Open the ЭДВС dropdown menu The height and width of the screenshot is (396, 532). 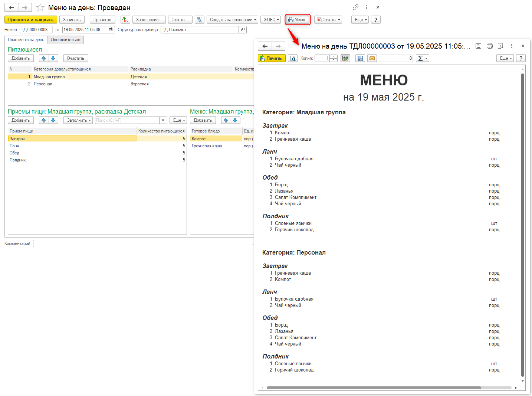pos(271,20)
